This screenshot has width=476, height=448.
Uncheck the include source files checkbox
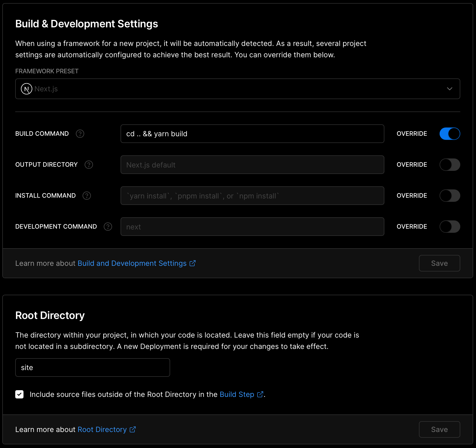point(19,394)
